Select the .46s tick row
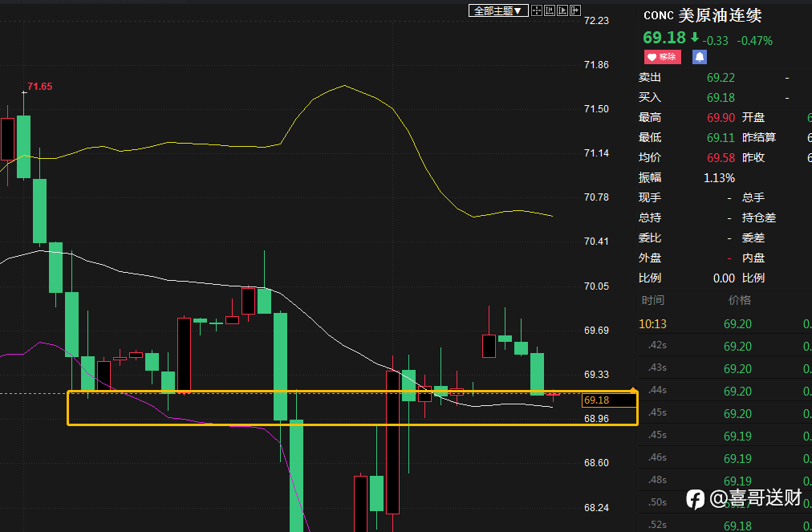The height and width of the screenshot is (532, 812). coord(725,458)
